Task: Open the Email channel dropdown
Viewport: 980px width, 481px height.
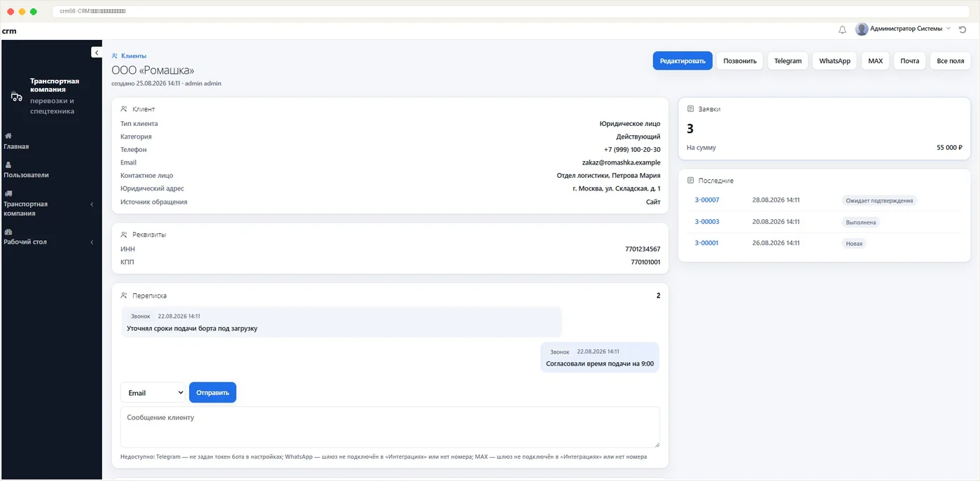Action: click(153, 393)
